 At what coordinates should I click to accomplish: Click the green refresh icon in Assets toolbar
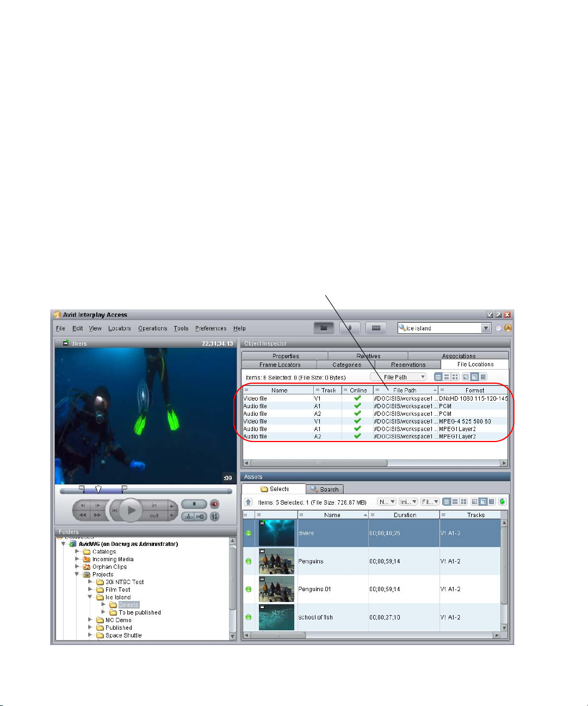pyautogui.click(x=502, y=502)
